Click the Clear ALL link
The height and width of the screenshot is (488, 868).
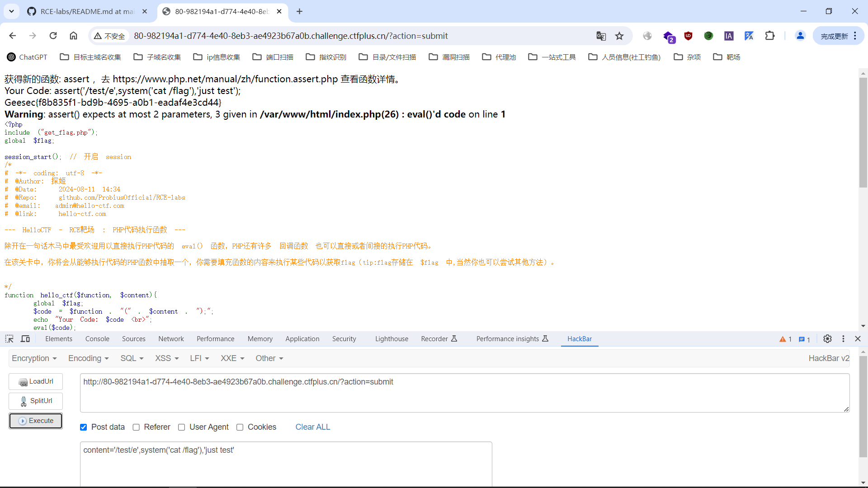[x=312, y=427]
